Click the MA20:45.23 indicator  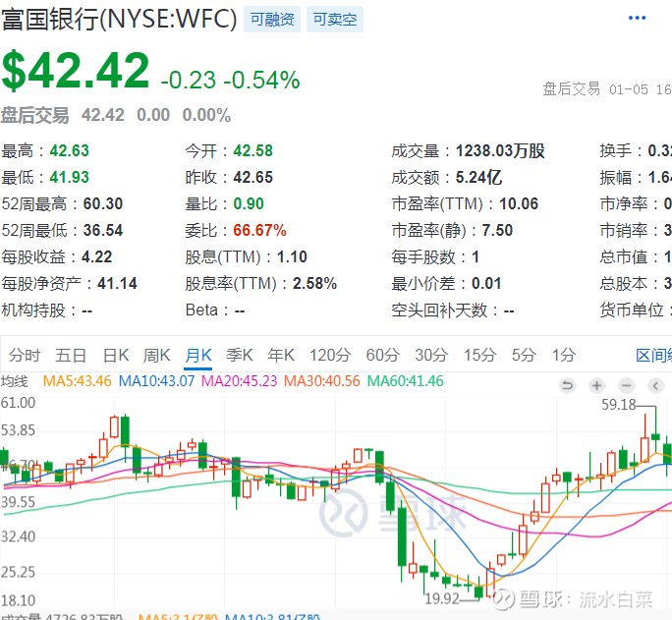coord(239,381)
